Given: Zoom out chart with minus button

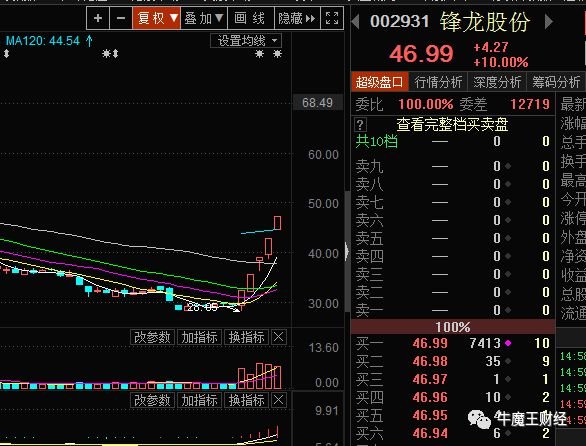Looking at the screenshot, I should tap(121, 18).
